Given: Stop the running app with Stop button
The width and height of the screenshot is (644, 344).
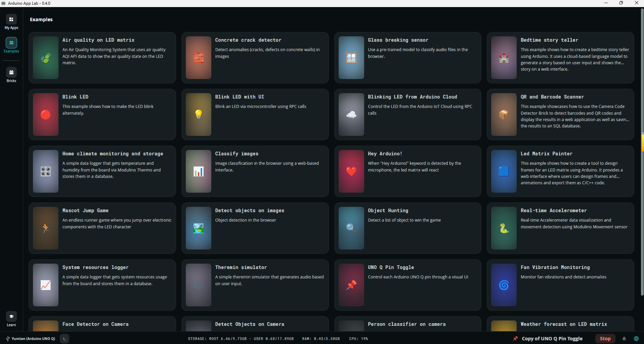Looking at the screenshot, I should coord(605,339).
